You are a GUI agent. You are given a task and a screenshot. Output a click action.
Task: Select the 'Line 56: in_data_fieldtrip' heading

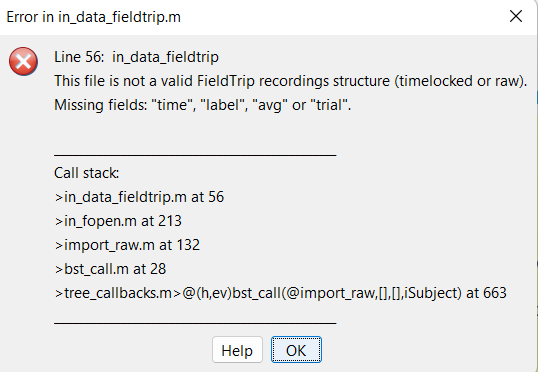[136, 57]
